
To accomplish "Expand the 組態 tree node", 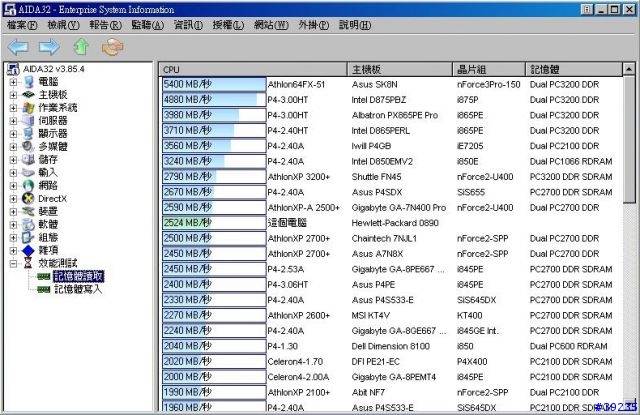I will pyautogui.click(x=13, y=237).
